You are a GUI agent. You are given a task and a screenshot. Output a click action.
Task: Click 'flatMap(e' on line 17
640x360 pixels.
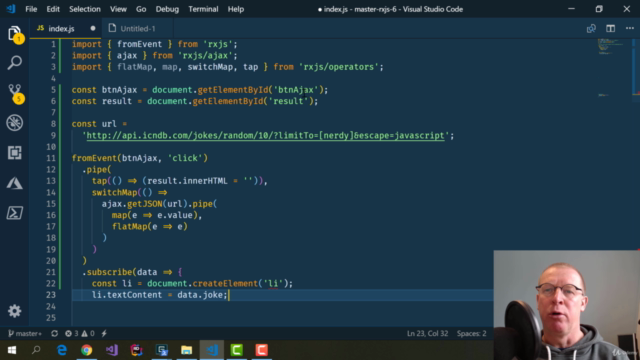(x=134, y=227)
